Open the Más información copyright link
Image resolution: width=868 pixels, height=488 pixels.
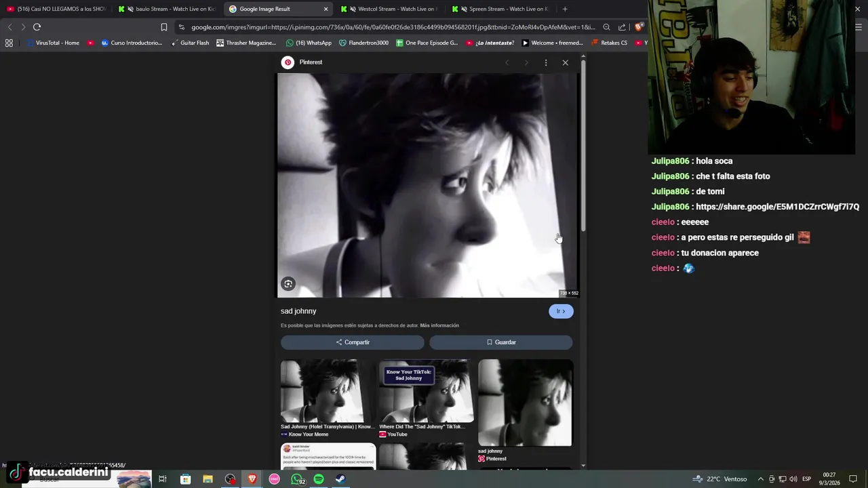[x=439, y=325]
